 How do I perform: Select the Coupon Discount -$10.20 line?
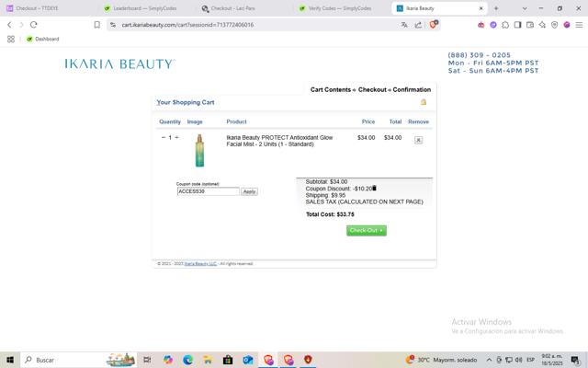pyautogui.click(x=339, y=189)
